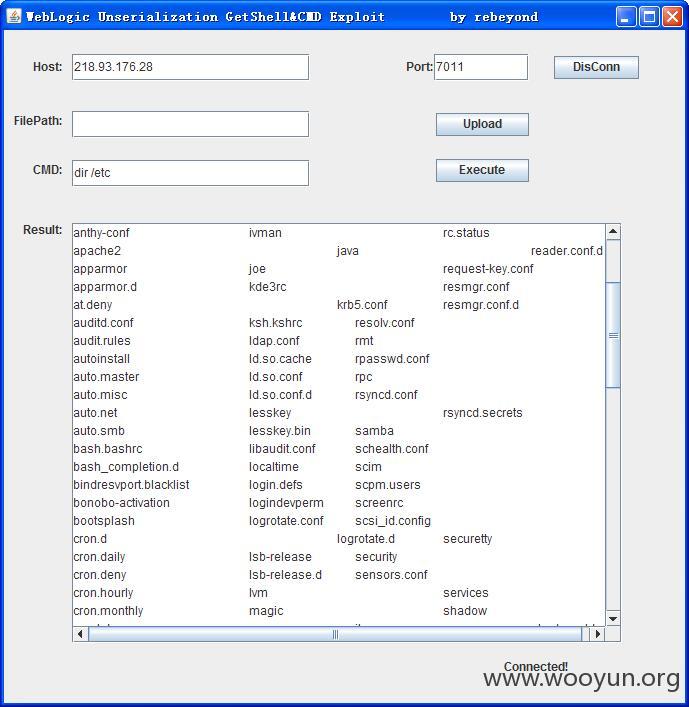The height and width of the screenshot is (707, 689).
Task: Click 'login.defs' in the results
Action: click(x=276, y=485)
